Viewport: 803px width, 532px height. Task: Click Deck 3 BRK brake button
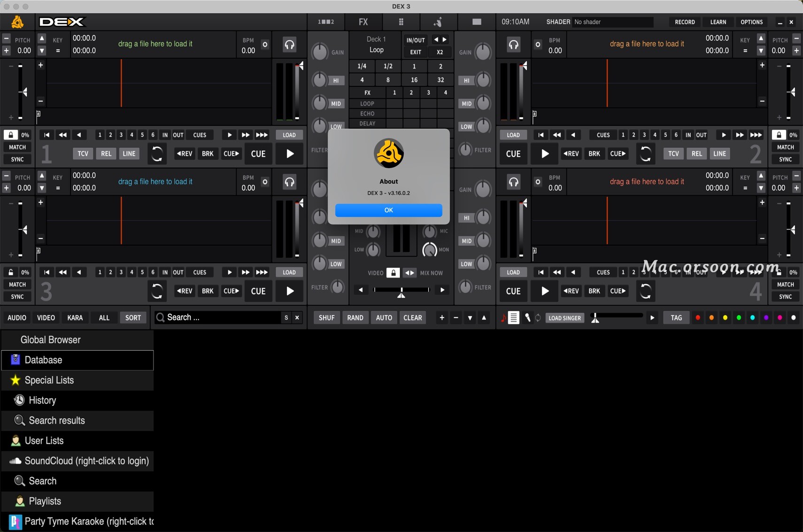208,291
